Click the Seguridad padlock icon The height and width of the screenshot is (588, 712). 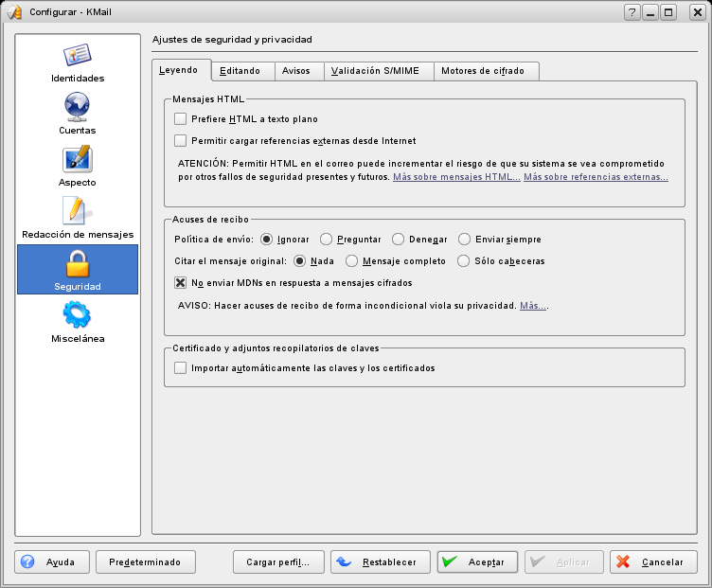coord(77,263)
